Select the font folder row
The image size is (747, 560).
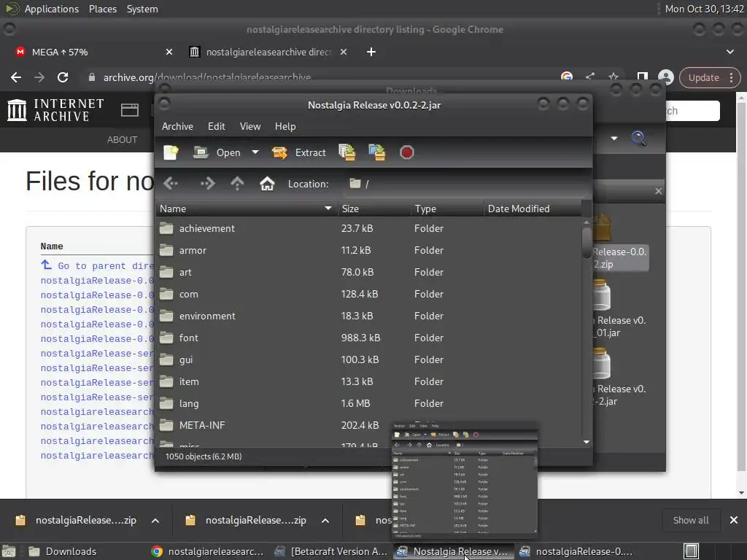coord(368,338)
